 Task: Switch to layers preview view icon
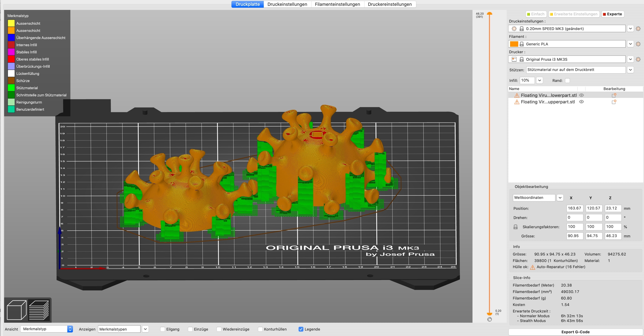point(39,310)
